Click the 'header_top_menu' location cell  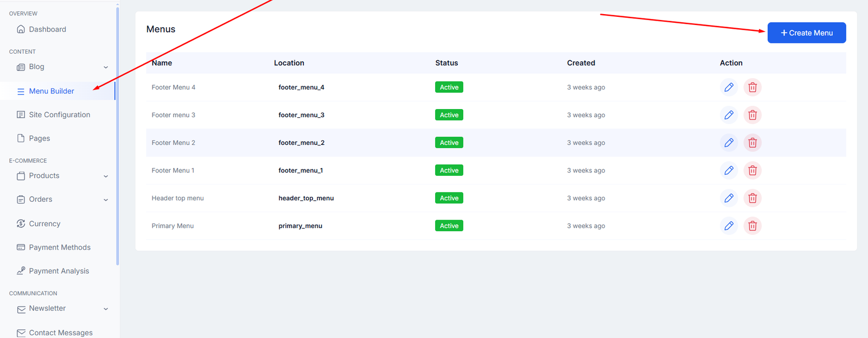306,198
